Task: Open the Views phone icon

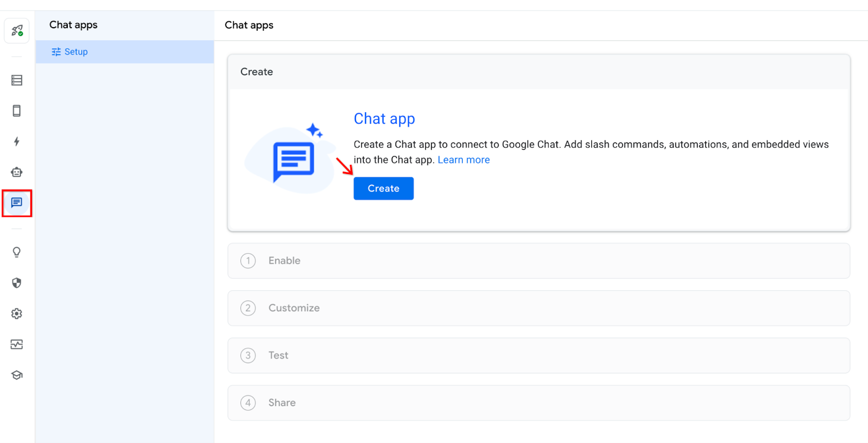Action: (17, 111)
